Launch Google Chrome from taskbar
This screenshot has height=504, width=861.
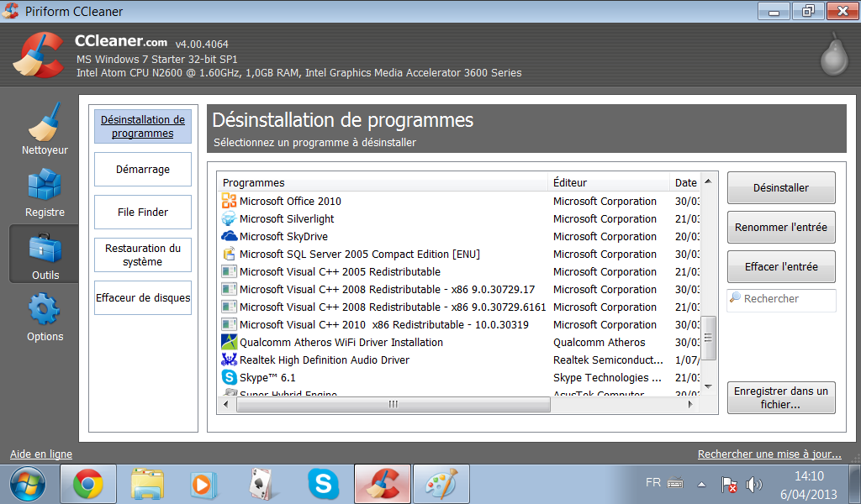(x=87, y=484)
